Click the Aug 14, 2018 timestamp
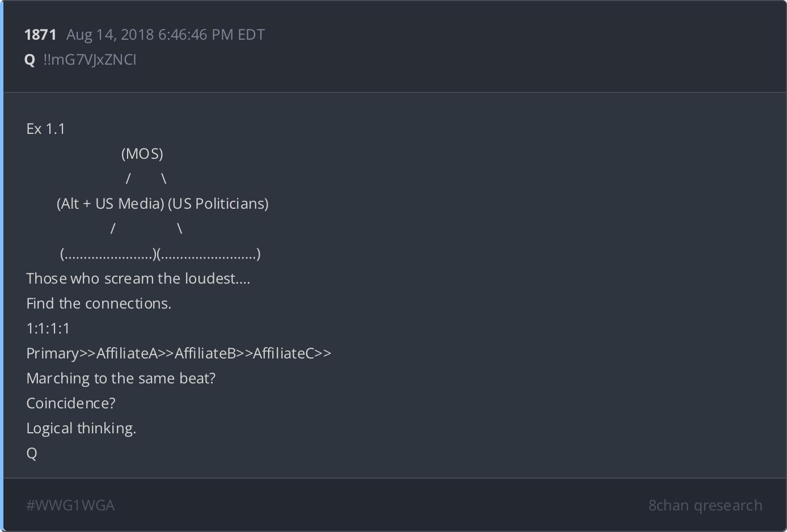 pos(166,35)
